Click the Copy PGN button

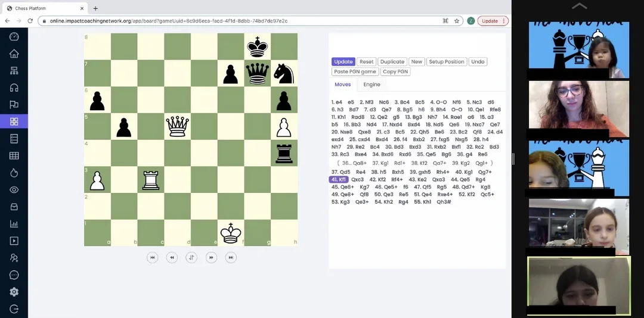click(395, 71)
